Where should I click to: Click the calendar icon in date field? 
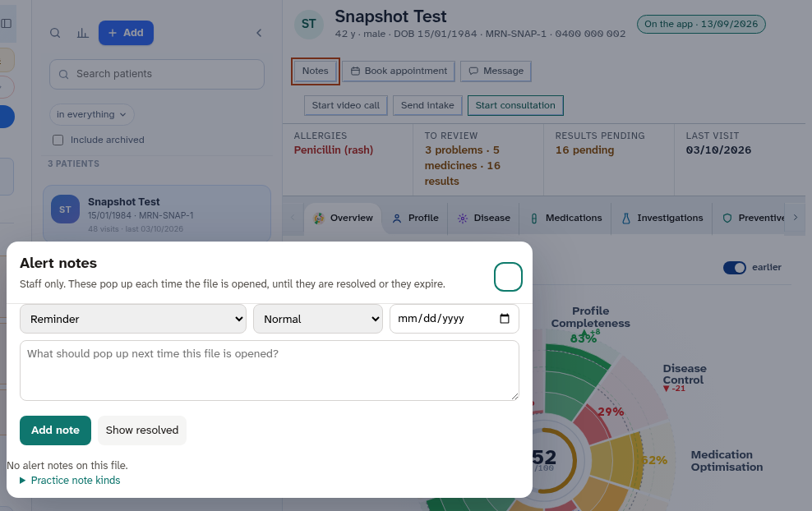click(505, 319)
